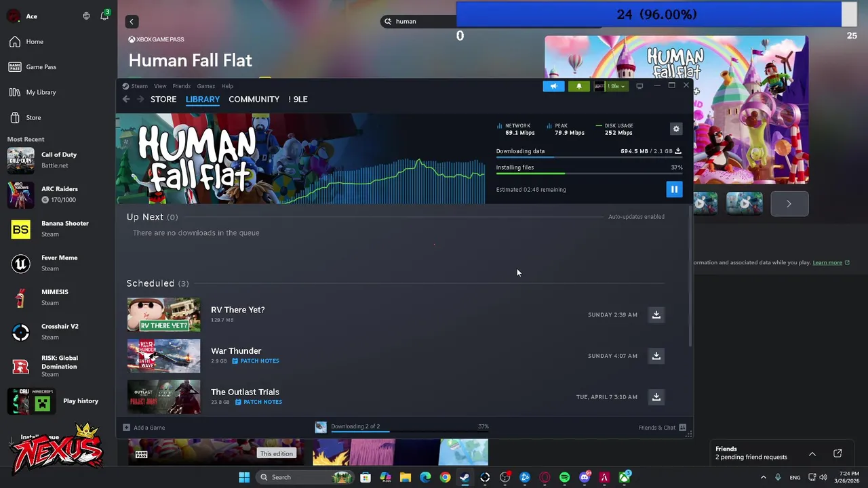Open File Explorer from the taskbar

405,477
